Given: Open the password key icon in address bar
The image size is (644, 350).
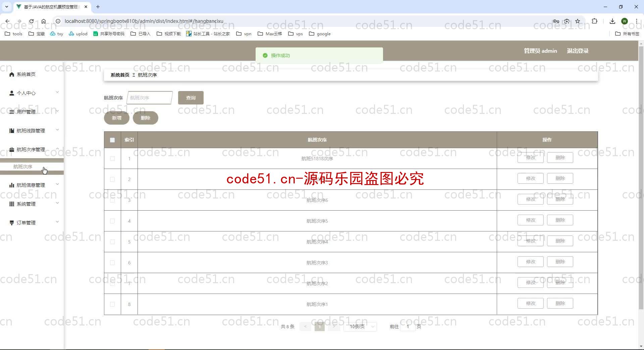Looking at the screenshot, I should pos(556,21).
